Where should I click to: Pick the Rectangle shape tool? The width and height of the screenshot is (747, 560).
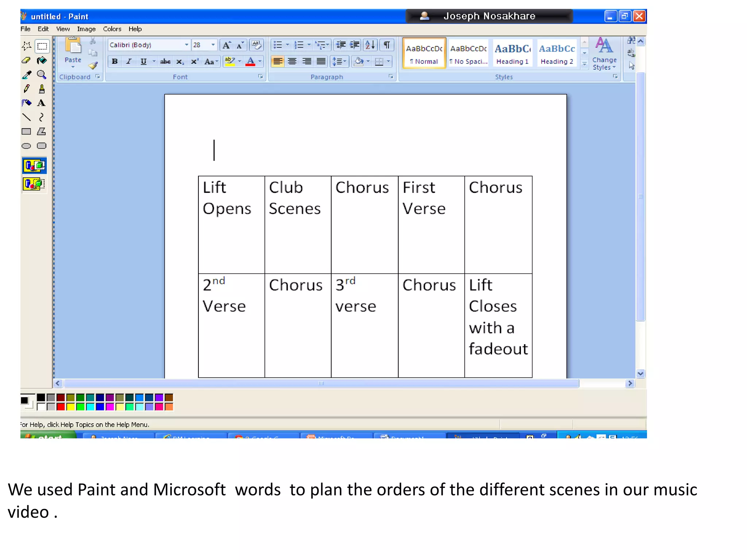(26, 131)
